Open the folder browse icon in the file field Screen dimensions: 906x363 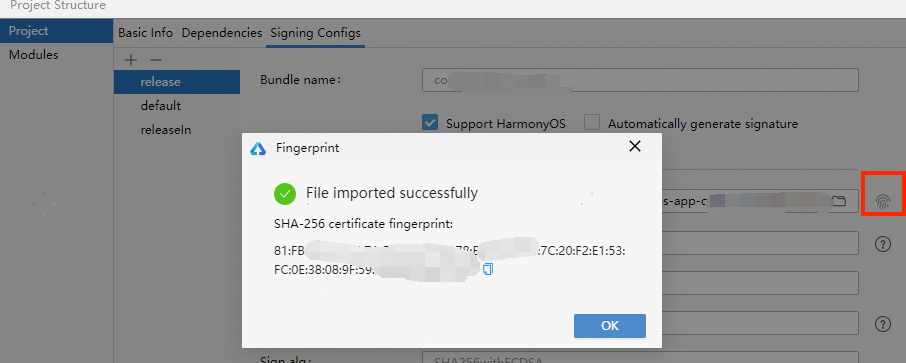pos(838,201)
